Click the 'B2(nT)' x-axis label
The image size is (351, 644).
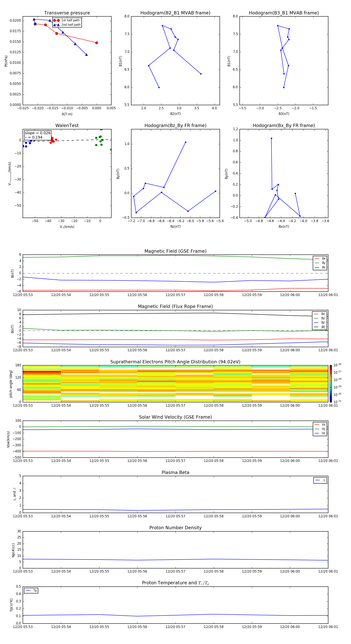pos(175,114)
